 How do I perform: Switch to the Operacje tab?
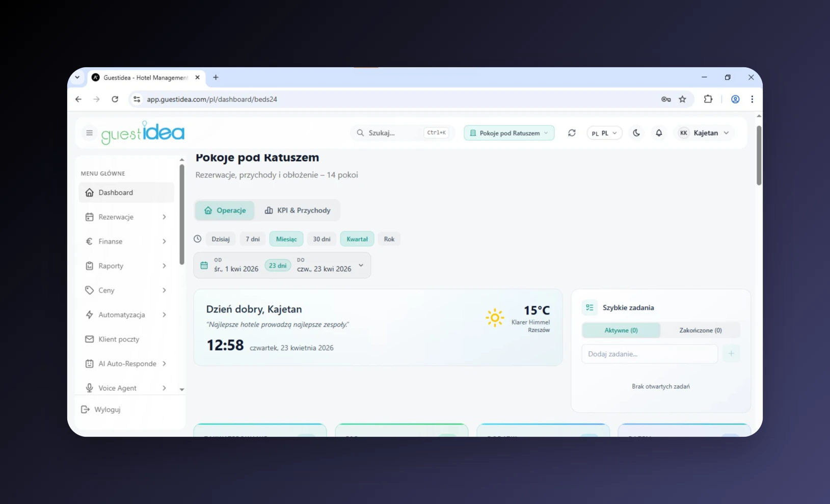pyautogui.click(x=225, y=210)
